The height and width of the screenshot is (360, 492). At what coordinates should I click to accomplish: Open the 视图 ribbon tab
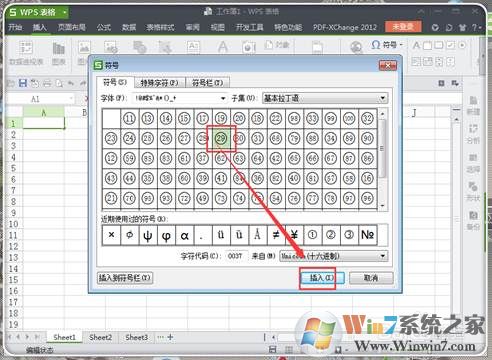[x=217, y=27]
